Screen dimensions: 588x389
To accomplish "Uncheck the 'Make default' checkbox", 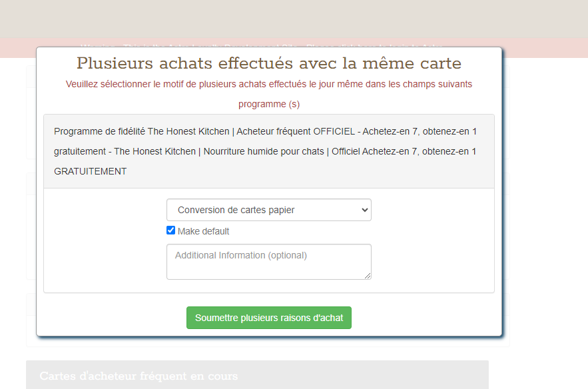I will click(x=171, y=230).
